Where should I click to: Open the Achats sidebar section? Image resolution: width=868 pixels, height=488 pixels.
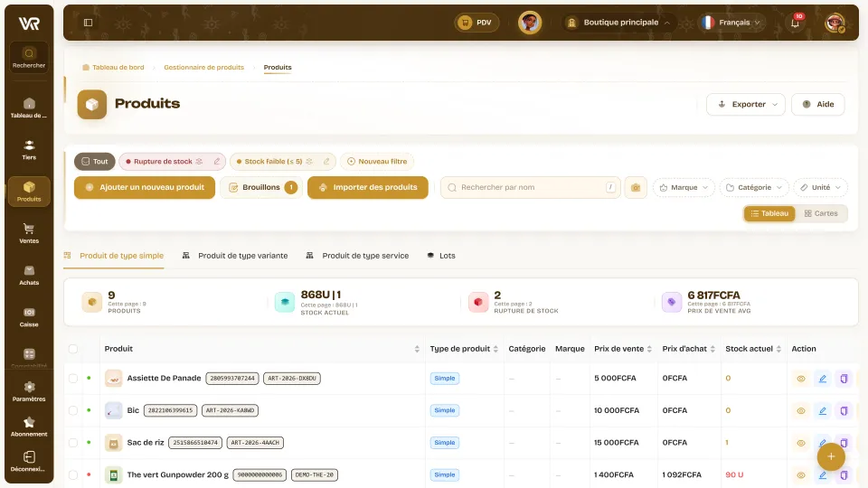coord(29,275)
